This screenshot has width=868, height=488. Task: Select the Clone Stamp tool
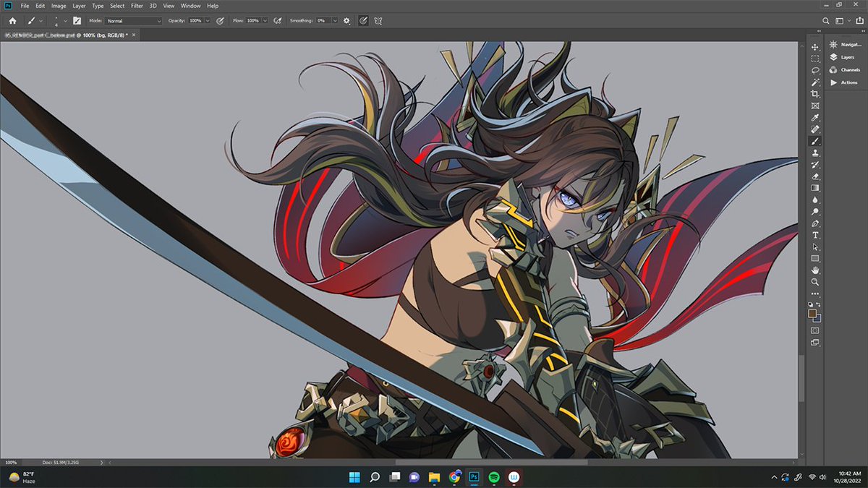tap(815, 153)
